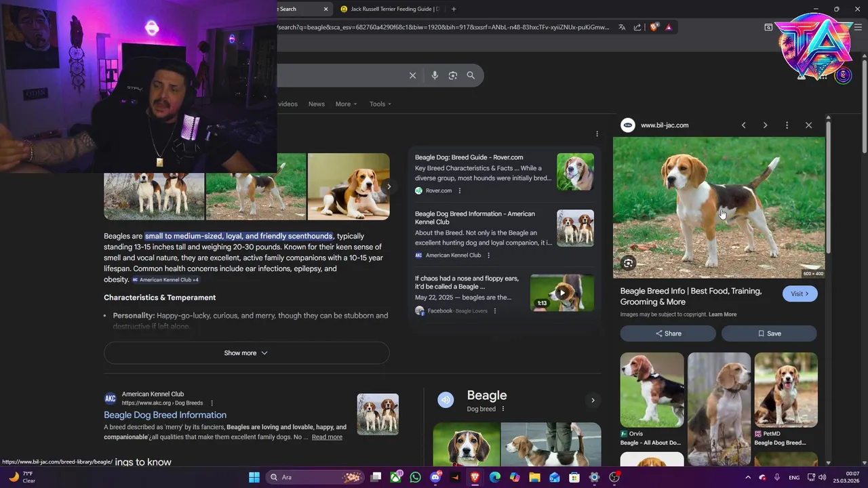Select the News search tab
The height and width of the screenshot is (488, 868).
coord(317,104)
